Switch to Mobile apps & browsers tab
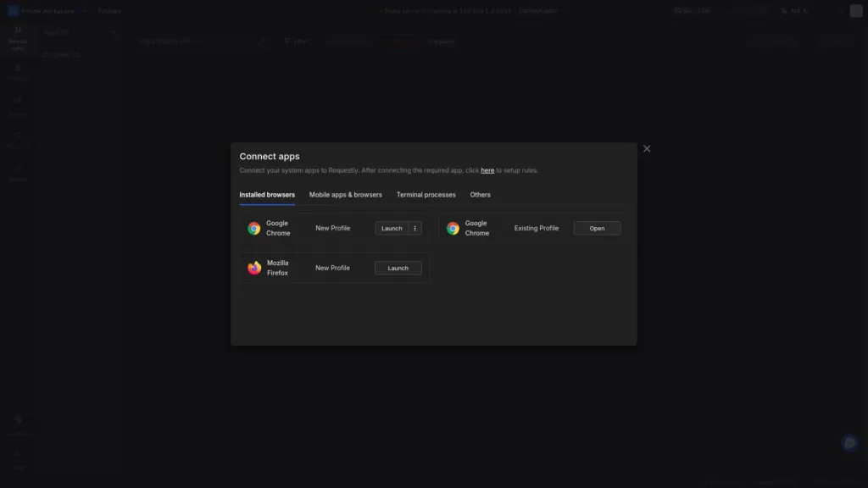868x488 pixels. 346,195
